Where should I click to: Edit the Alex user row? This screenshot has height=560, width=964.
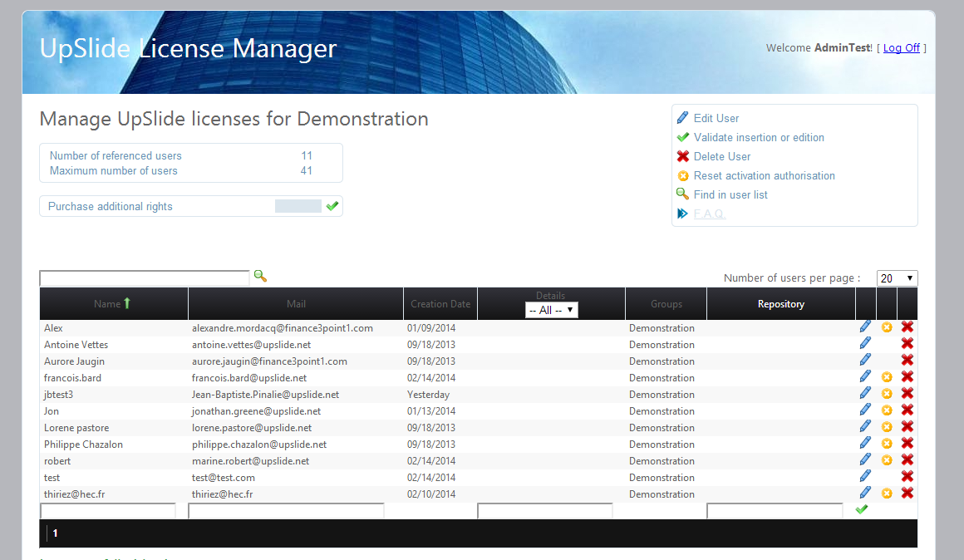coord(865,327)
